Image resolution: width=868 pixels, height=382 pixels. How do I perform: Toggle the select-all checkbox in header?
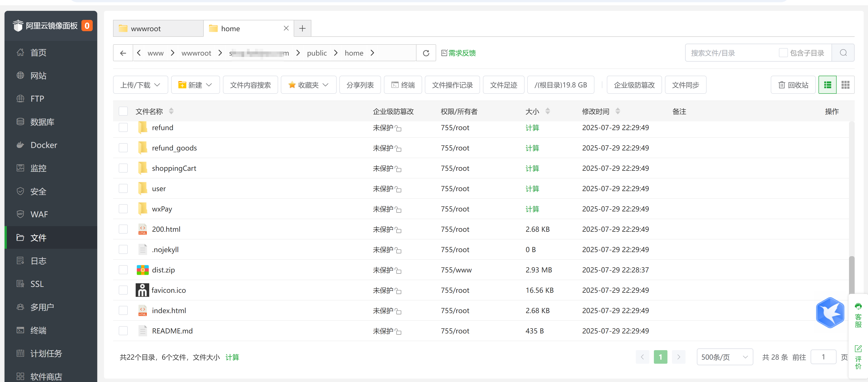123,111
